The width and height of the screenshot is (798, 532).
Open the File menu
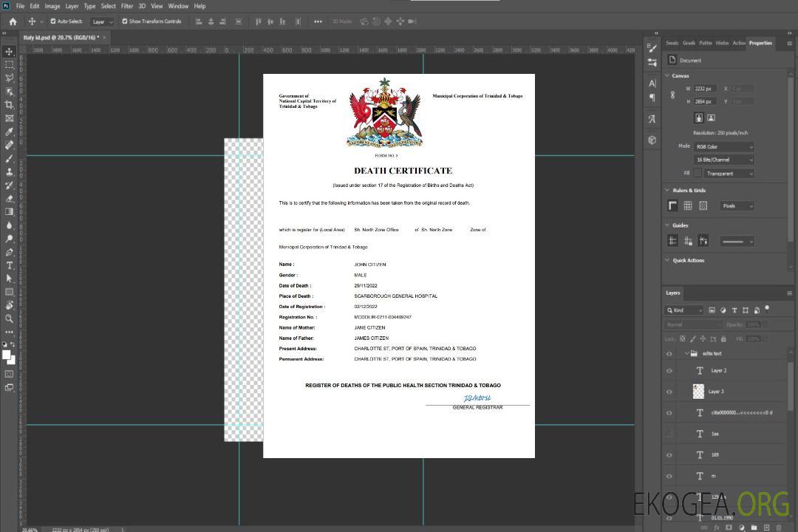[20, 6]
